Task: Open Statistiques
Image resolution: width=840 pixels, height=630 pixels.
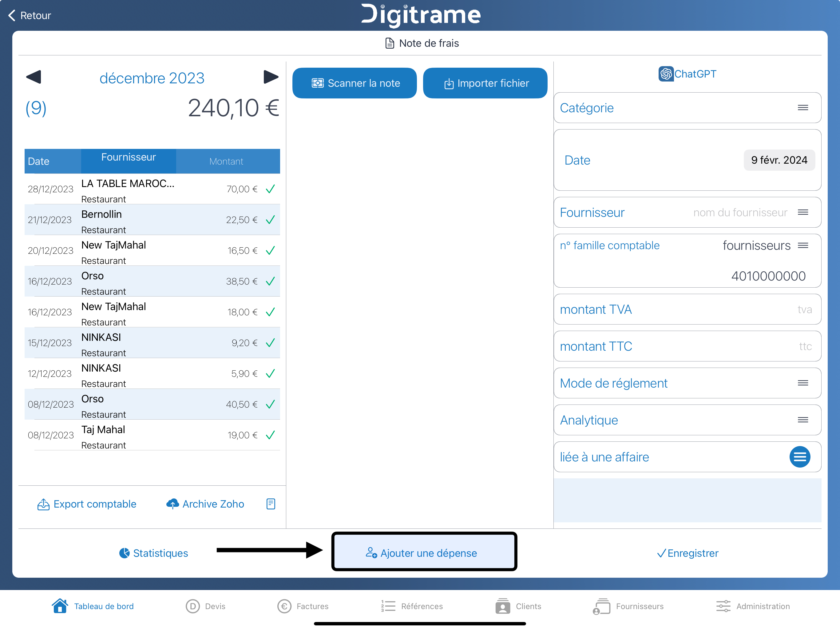Action: (x=153, y=553)
